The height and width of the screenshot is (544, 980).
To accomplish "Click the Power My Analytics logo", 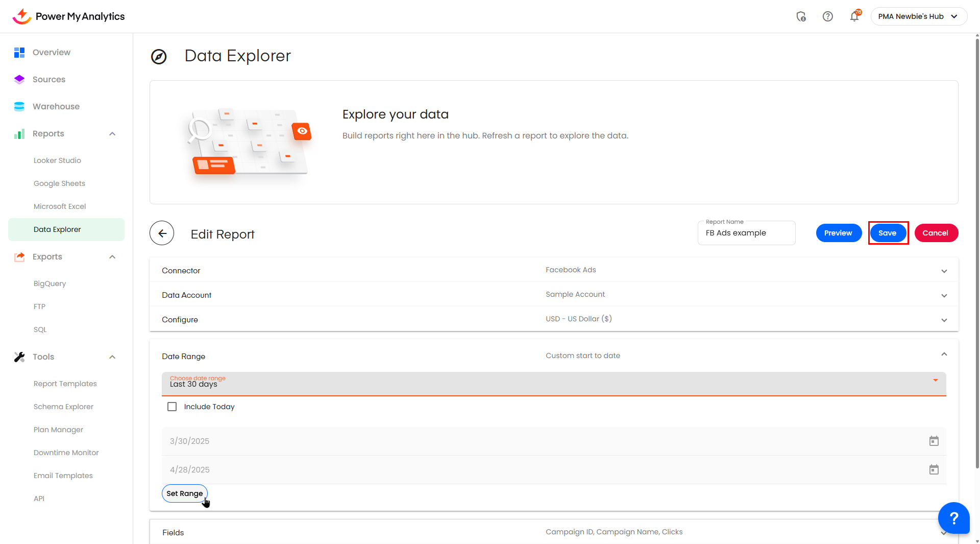I will (68, 16).
